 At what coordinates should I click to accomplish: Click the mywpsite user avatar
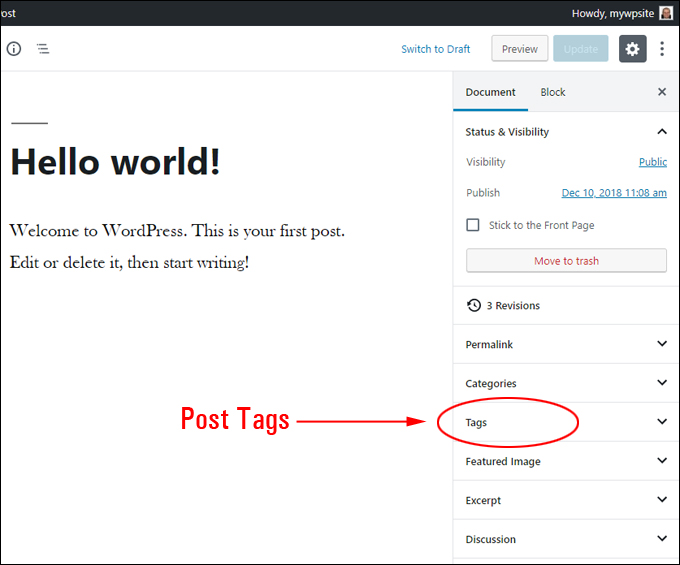coord(666,13)
